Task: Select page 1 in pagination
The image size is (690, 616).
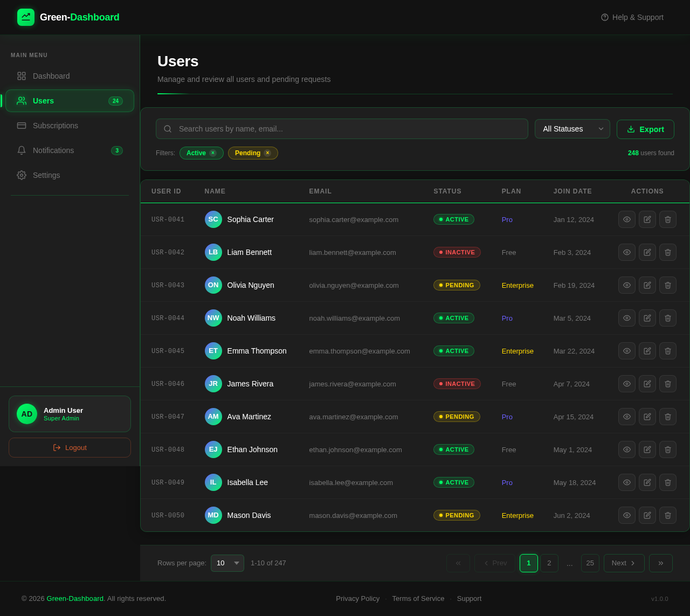Action: (529, 563)
